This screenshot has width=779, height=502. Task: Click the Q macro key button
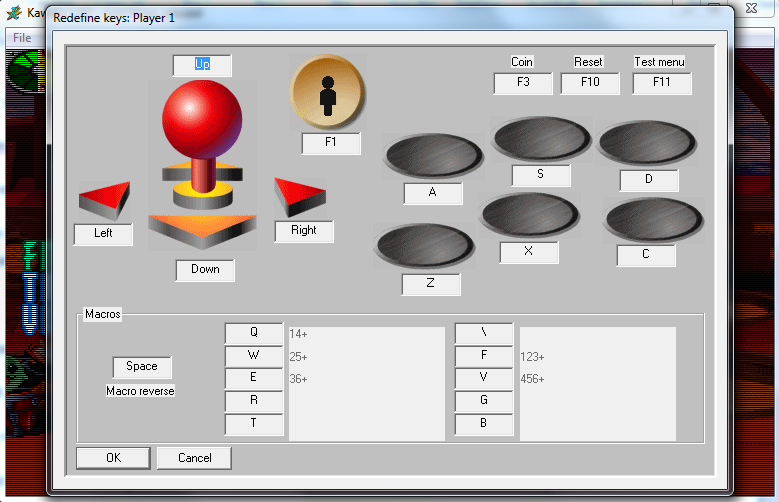coord(254,333)
